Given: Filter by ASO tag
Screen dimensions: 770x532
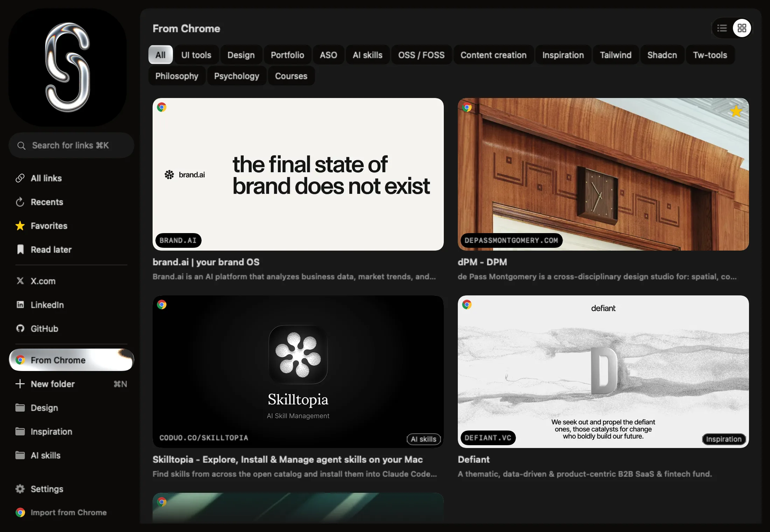Looking at the screenshot, I should (329, 55).
